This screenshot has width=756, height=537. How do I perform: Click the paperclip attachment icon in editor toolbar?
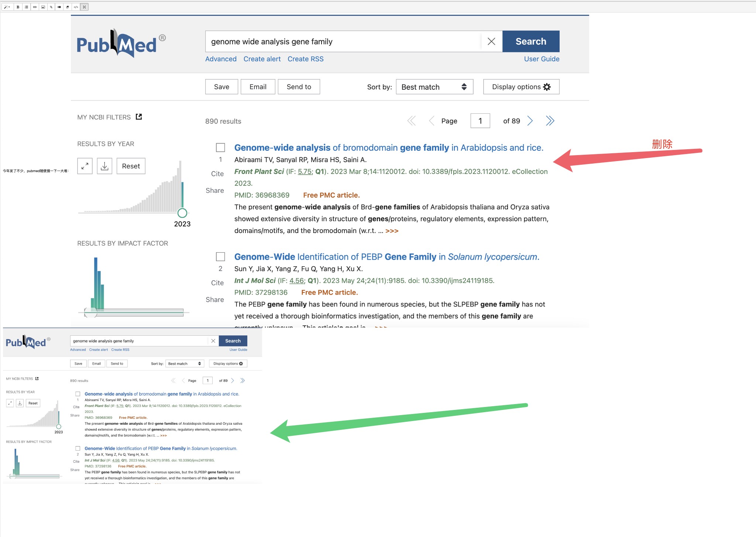[51, 7]
